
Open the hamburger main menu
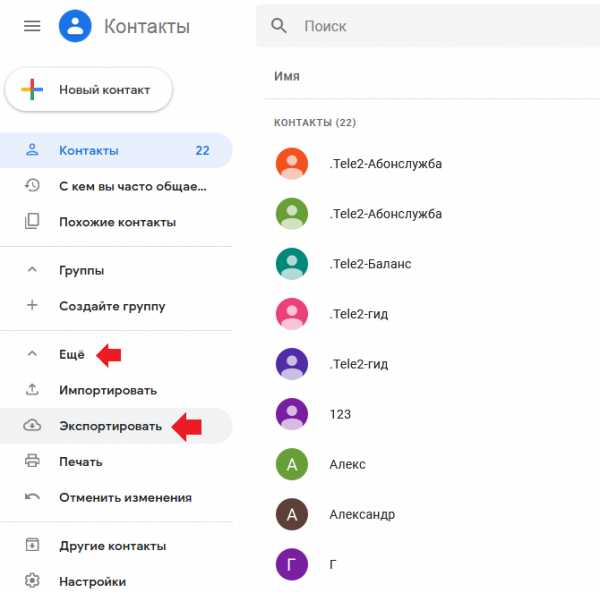tap(32, 26)
